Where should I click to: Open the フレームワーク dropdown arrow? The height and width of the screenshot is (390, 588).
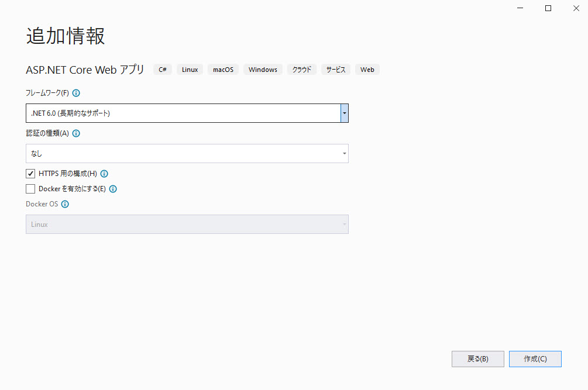[345, 113]
